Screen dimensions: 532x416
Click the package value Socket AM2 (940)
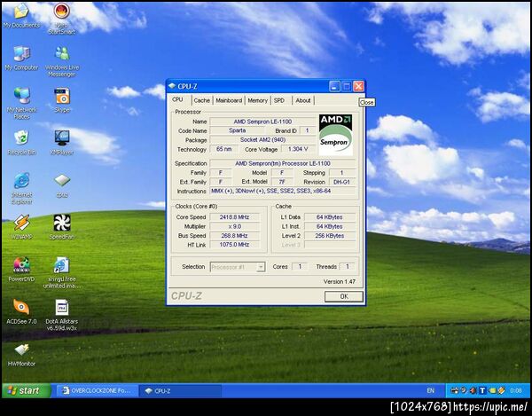(x=262, y=140)
